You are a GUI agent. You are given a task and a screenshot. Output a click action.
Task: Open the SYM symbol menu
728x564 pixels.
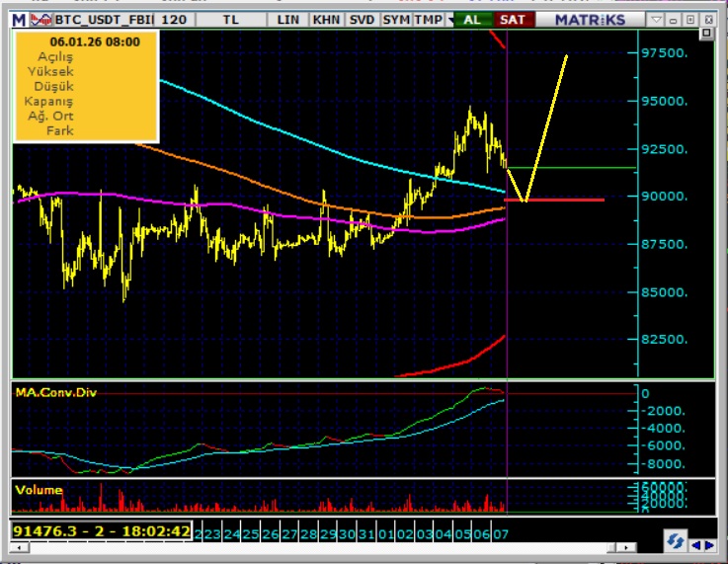point(396,19)
